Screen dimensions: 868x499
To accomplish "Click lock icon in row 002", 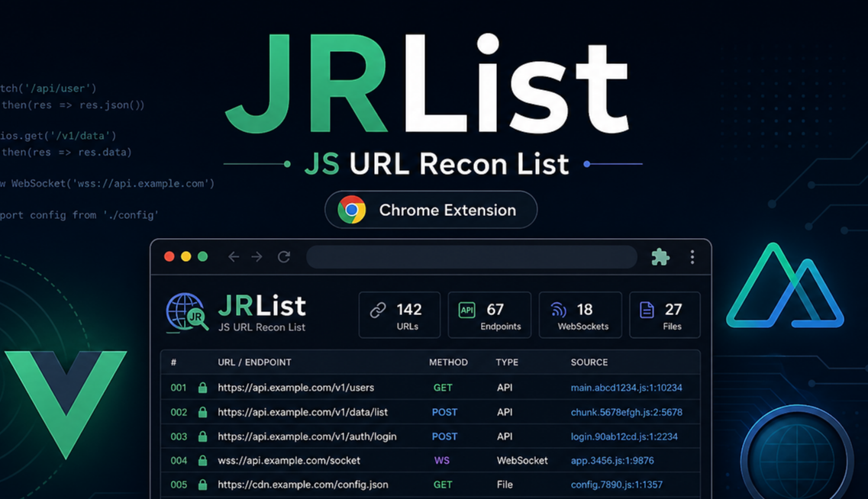I will 202,411.
